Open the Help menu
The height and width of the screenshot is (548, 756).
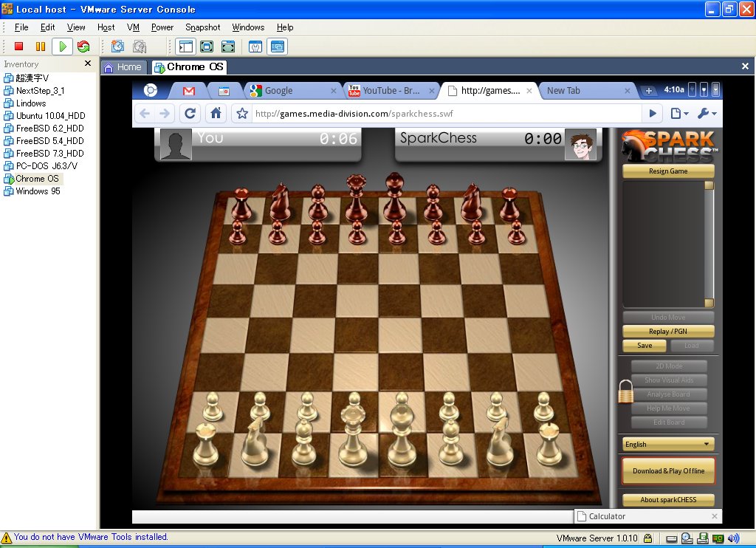point(285,27)
